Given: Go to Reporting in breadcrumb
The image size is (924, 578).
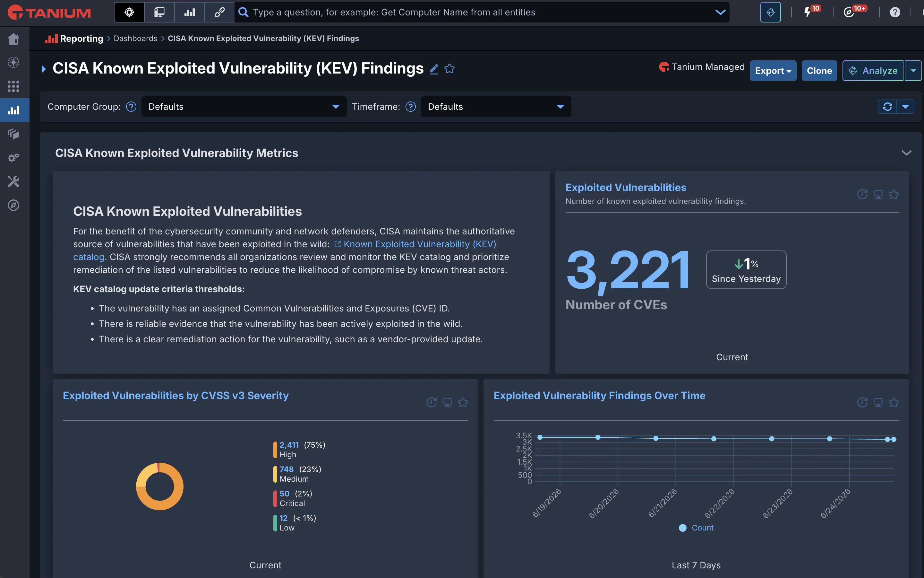Looking at the screenshot, I should (x=81, y=39).
